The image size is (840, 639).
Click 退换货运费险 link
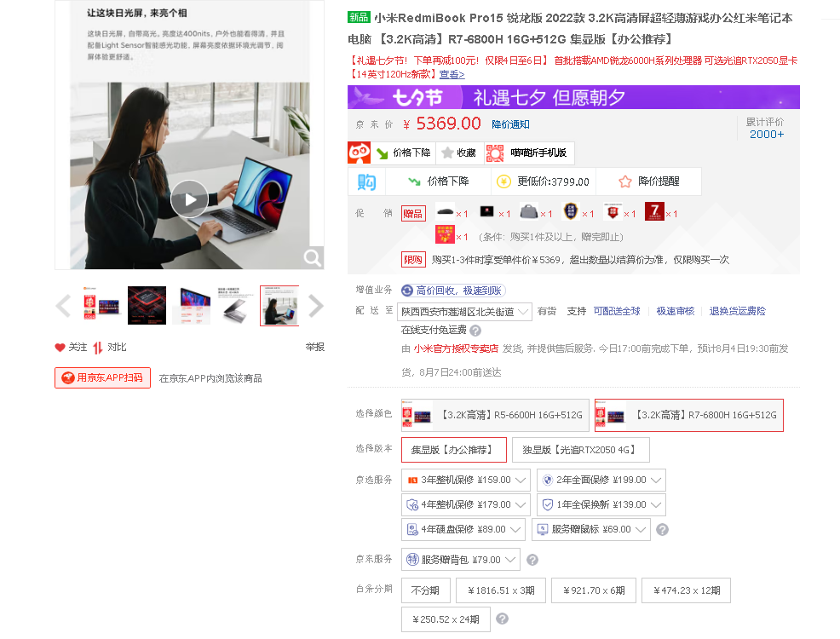pyautogui.click(x=737, y=311)
